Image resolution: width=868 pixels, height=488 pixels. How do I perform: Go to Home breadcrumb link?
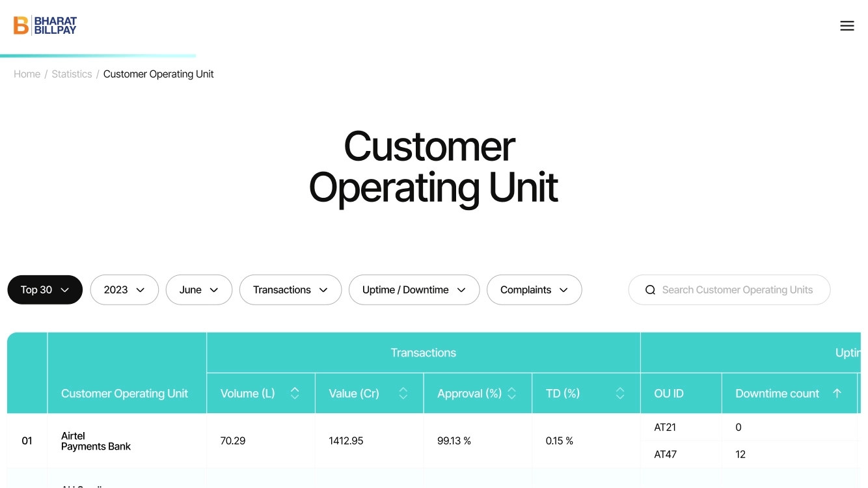click(27, 74)
